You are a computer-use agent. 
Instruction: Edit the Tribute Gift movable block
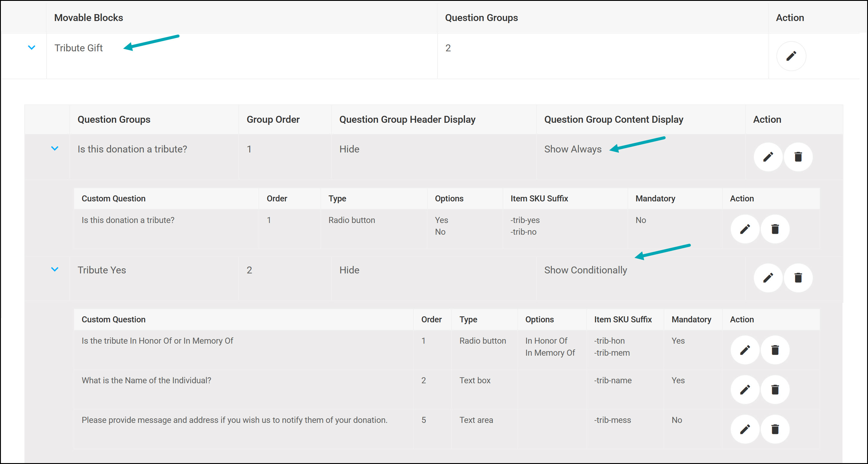pos(791,56)
